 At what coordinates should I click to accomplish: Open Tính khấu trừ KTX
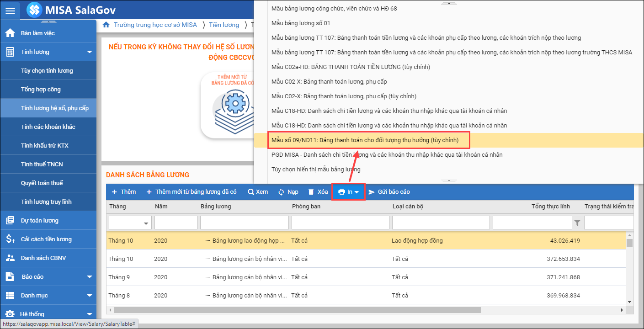pyautogui.click(x=48, y=145)
